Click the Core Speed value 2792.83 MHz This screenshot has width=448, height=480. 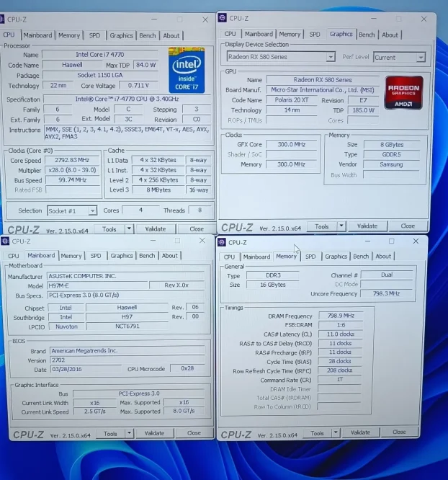(72, 160)
